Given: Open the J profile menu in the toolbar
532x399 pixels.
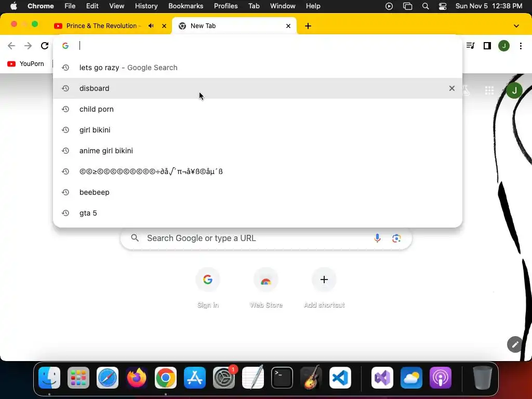Looking at the screenshot, I should click(504, 46).
